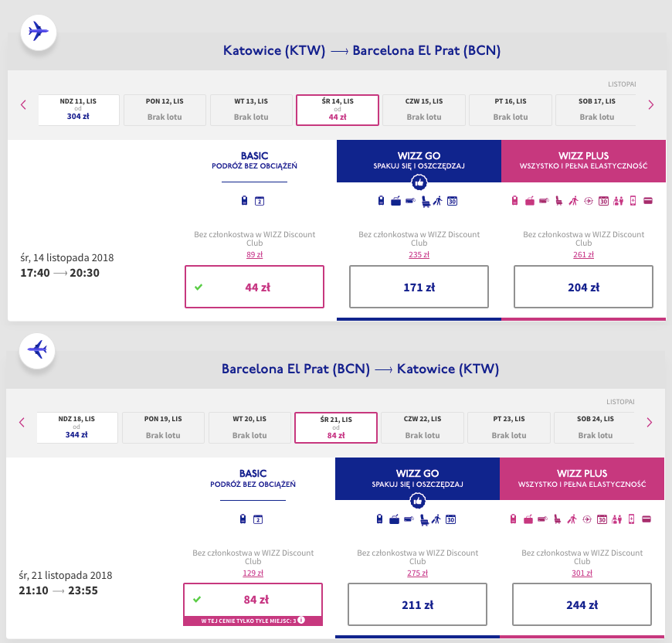Open the 301 zł non-member price link
The height and width of the screenshot is (643, 672).
point(582,573)
